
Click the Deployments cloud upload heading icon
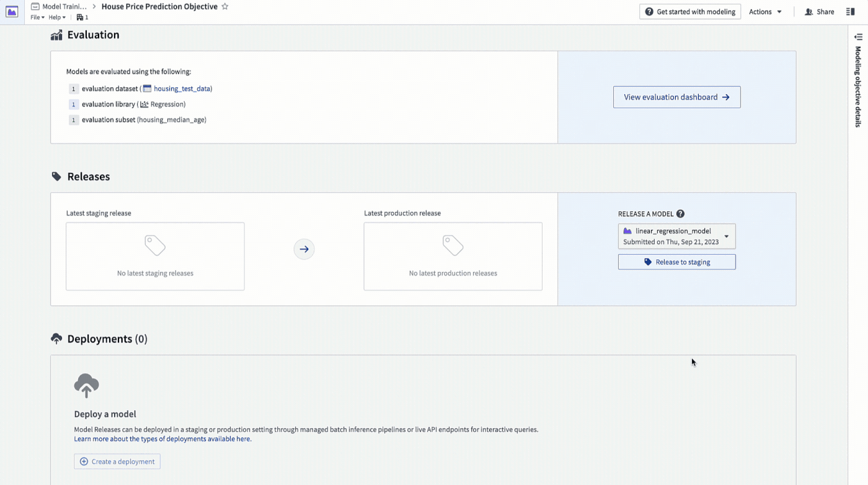56,339
